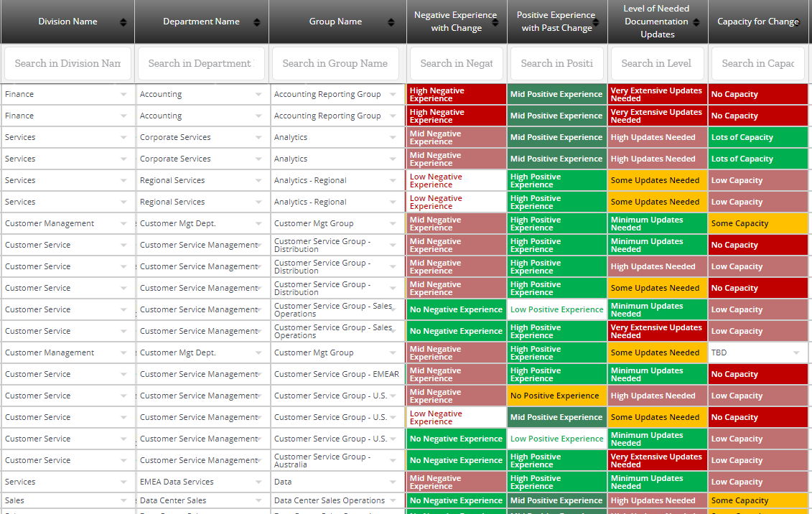Select the "Customer Service Group - EMEAR" cell
Image resolution: width=812 pixels, height=514 pixels.
click(x=337, y=374)
